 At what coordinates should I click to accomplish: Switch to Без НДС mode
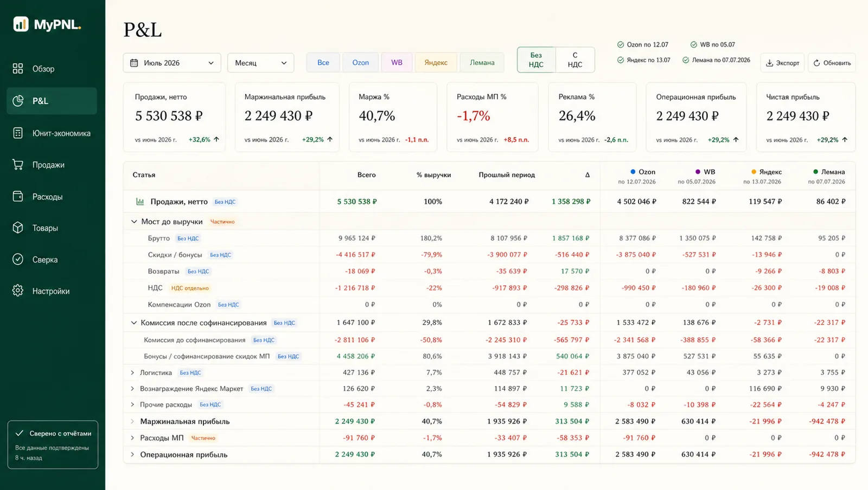point(536,60)
